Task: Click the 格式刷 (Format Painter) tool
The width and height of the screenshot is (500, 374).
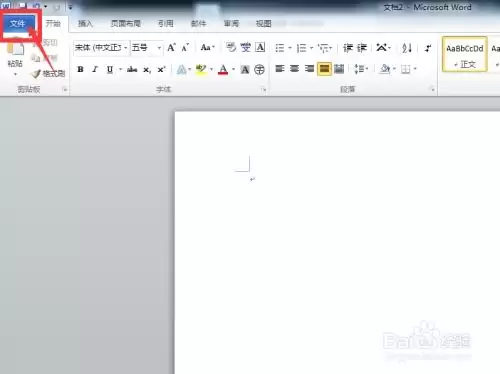Action: tap(48, 73)
